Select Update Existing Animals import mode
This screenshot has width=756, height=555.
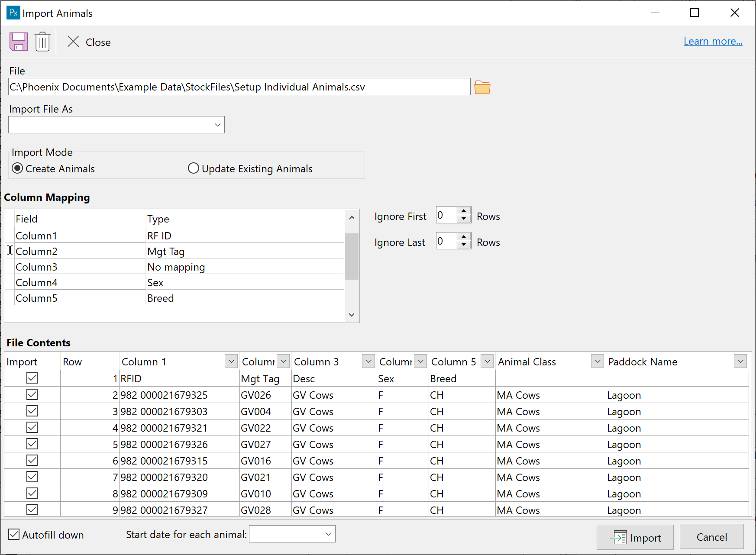[250, 168]
